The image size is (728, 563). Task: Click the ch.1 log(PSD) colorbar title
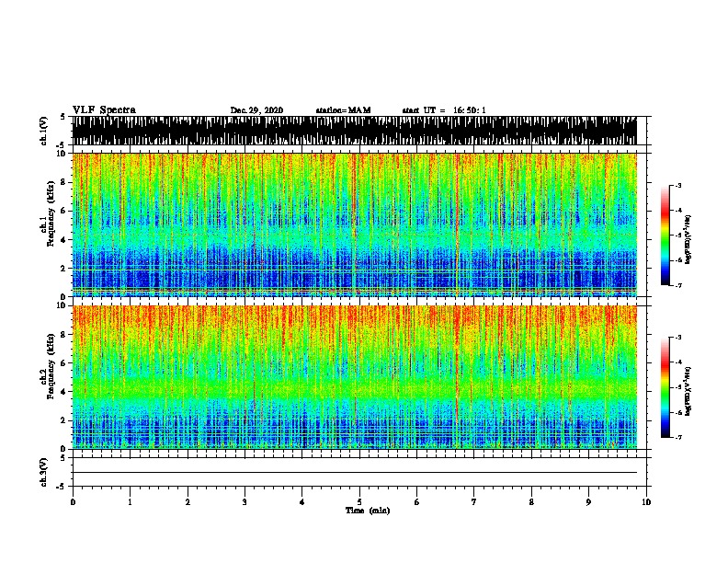pyautogui.click(x=688, y=239)
